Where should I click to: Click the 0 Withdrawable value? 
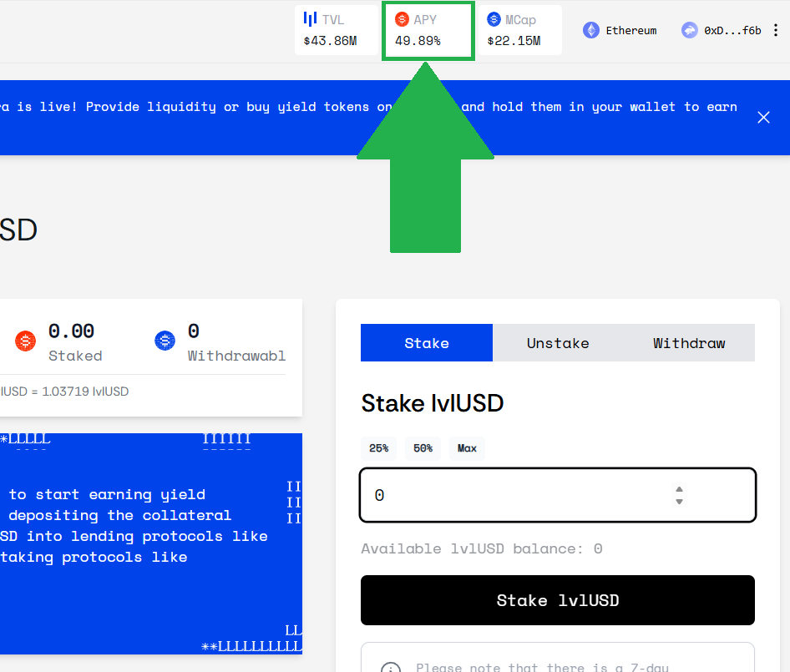194,331
